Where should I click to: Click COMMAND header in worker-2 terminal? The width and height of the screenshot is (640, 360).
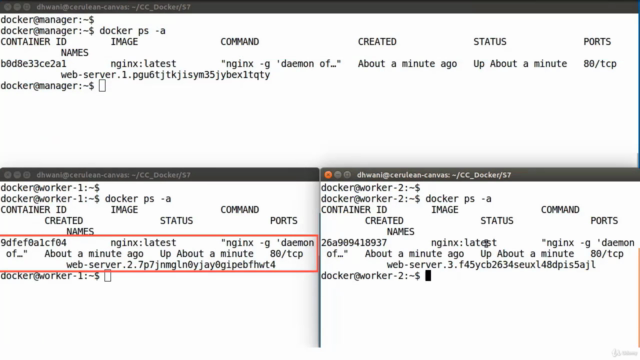pos(560,210)
